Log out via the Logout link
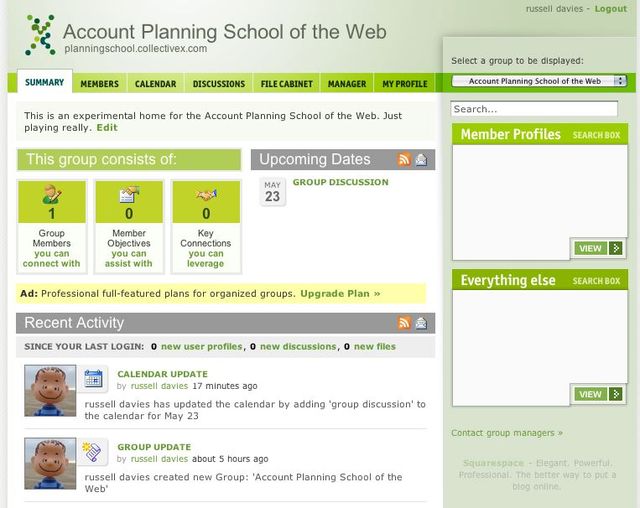 click(611, 9)
